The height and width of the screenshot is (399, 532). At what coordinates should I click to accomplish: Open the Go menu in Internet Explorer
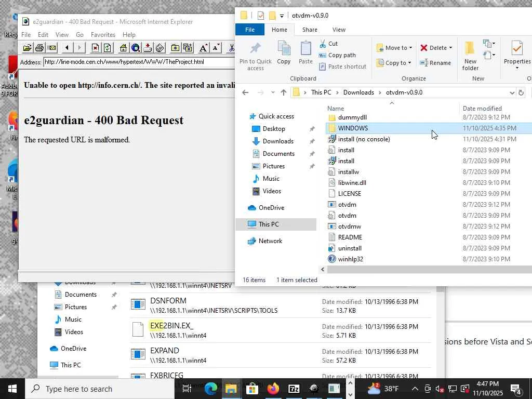coord(79,35)
